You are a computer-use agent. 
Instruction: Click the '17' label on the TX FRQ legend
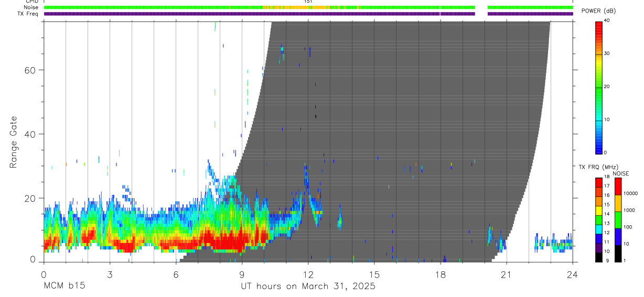(x=607, y=186)
